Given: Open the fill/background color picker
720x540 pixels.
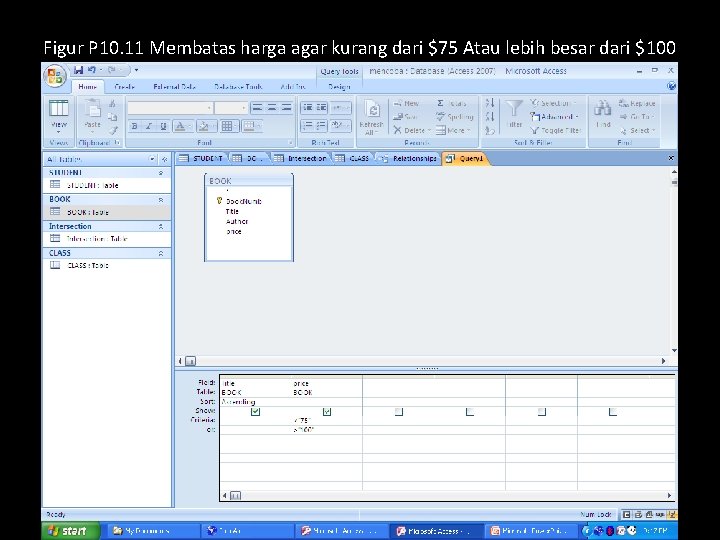Looking at the screenshot, I should 206,126.
